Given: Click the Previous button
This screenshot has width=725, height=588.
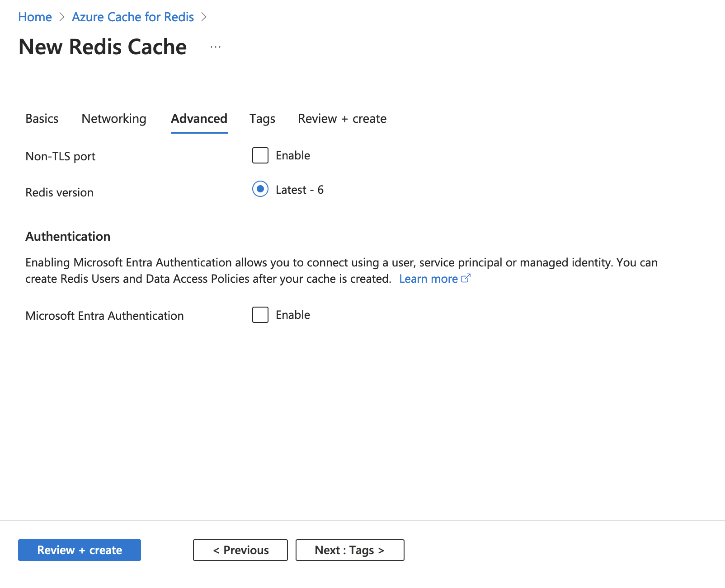Looking at the screenshot, I should point(240,550).
